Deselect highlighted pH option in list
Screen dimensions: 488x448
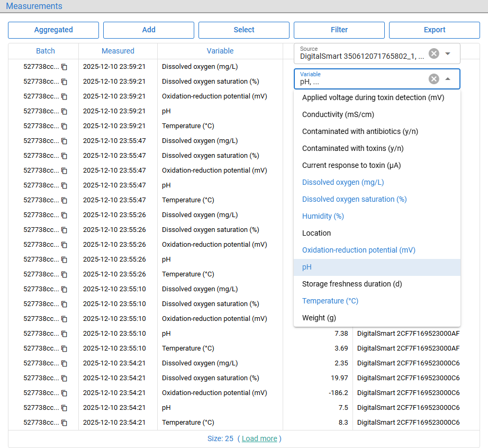coord(377,267)
